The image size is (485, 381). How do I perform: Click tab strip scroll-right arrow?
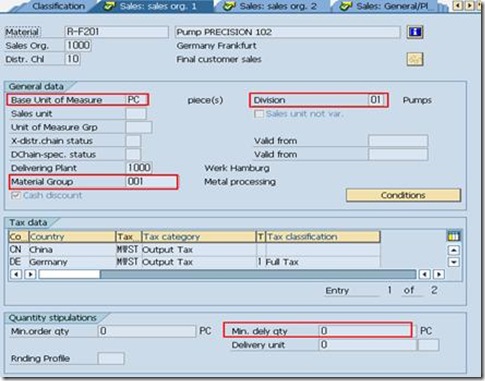(470, 5)
